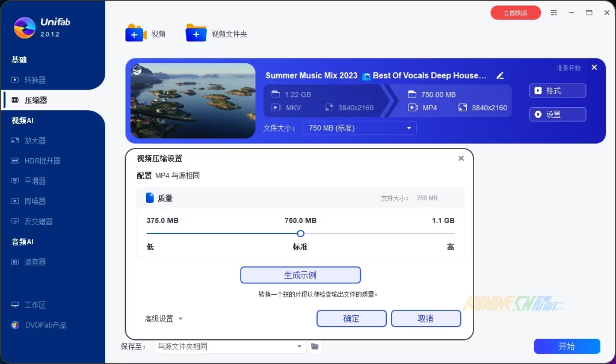Open the save-to location dropdown

(229, 347)
